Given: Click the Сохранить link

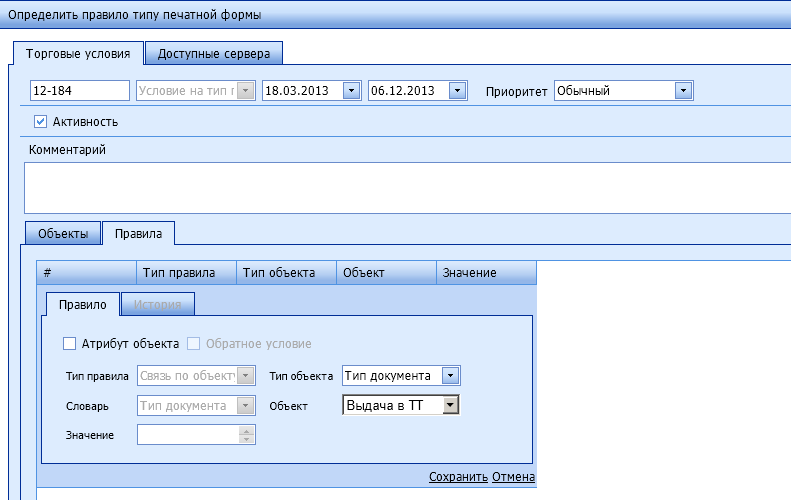Looking at the screenshot, I should tap(458, 477).
